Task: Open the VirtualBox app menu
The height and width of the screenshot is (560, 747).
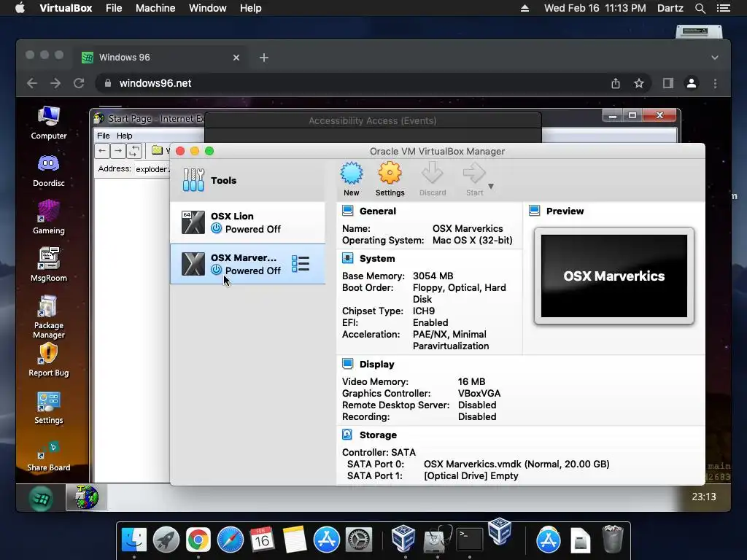Action: tap(66, 8)
